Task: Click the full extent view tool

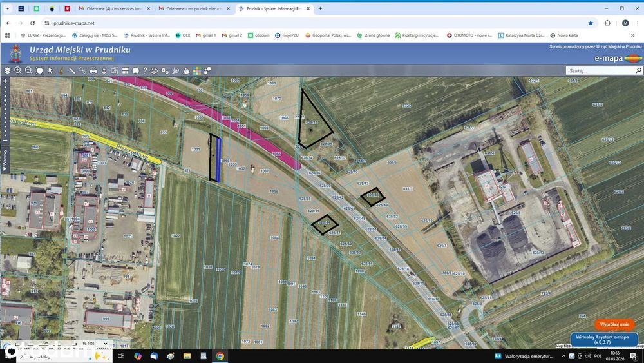Action: click(x=40, y=71)
